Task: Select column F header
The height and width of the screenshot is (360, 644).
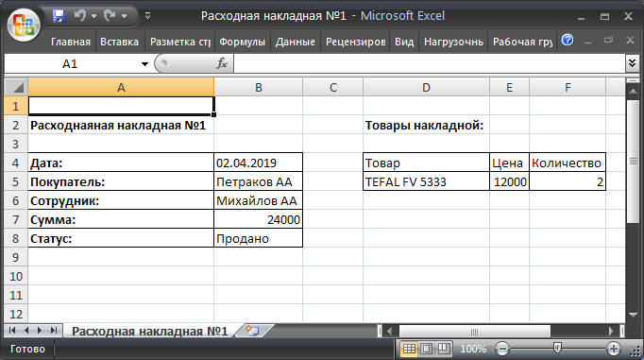Action: click(568, 87)
